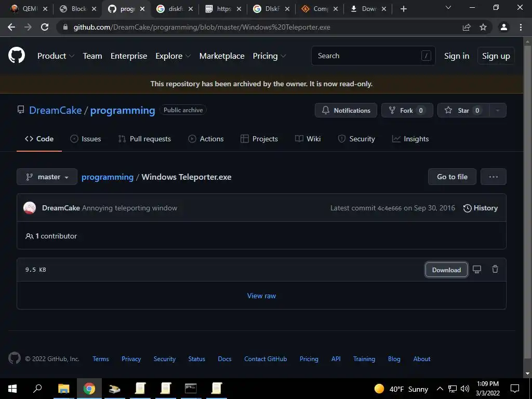Viewport: 532px width, 399px height.
Task: Close the Downloads browser tab
Action: click(x=384, y=9)
